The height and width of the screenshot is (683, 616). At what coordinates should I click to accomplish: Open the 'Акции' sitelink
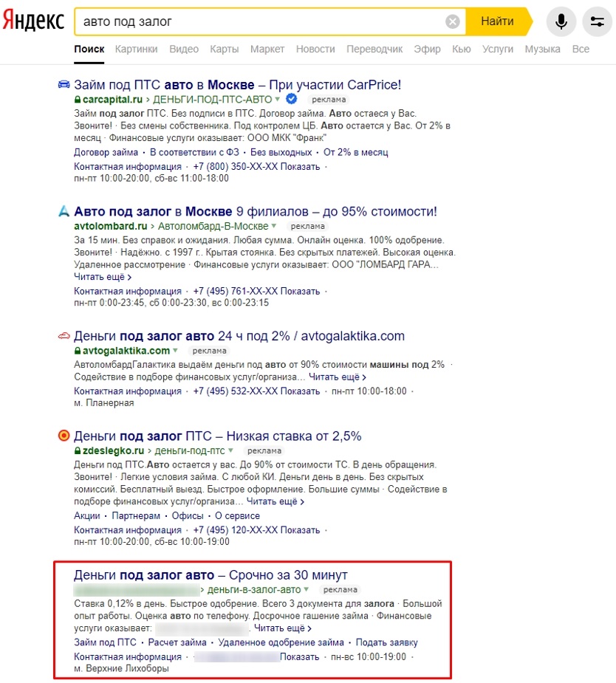click(87, 515)
